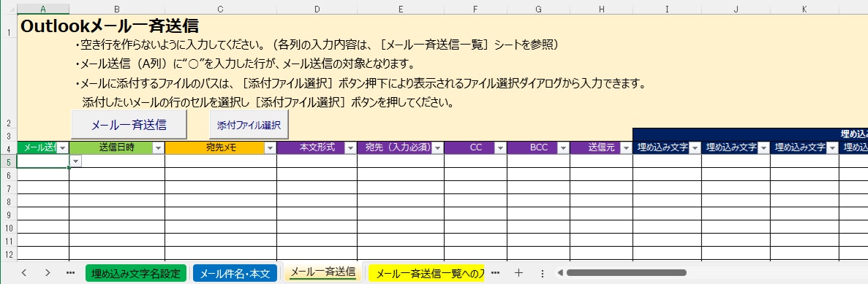The width and height of the screenshot is (868, 284).
Task: Click the horizontal scrollbar left arrow
Action: pyautogui.click(x=560, y=272)
